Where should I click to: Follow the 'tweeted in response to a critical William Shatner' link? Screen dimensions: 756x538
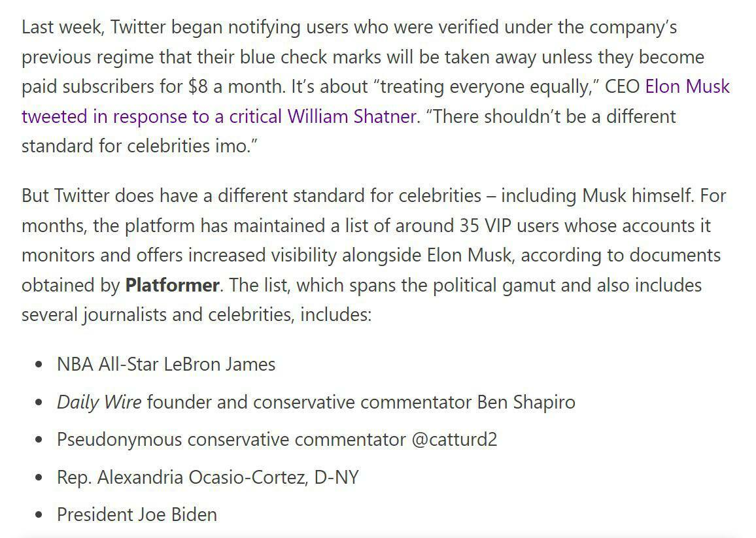219,116
